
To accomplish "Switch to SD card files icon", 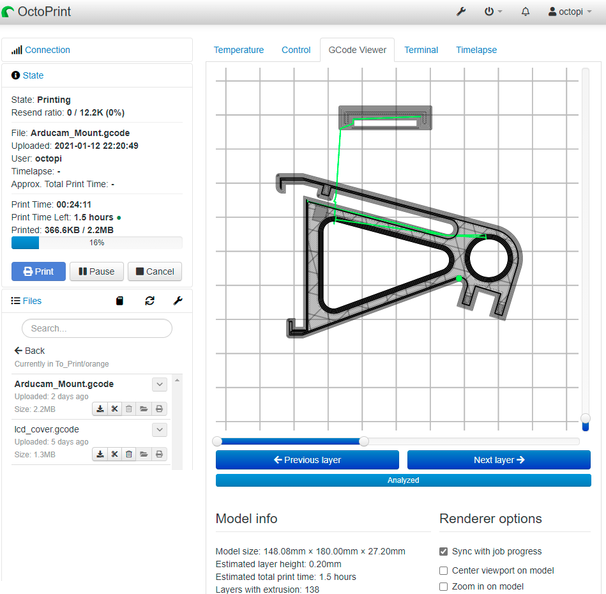I will point(120,301).
